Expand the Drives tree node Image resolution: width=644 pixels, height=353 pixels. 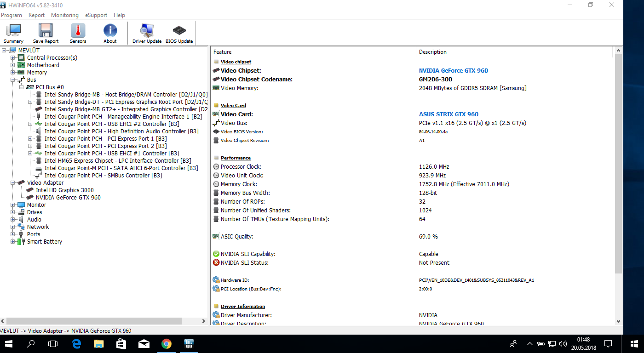coord(13,212)
